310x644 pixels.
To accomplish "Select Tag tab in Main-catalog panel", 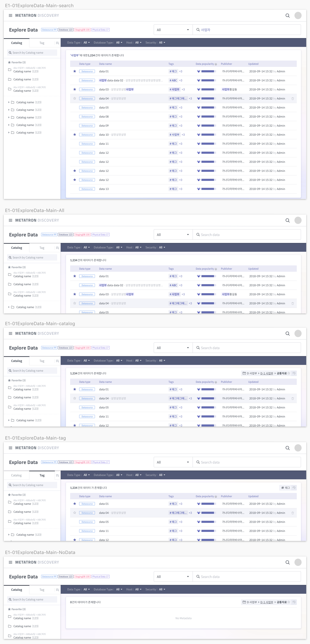I will point(42,361).
